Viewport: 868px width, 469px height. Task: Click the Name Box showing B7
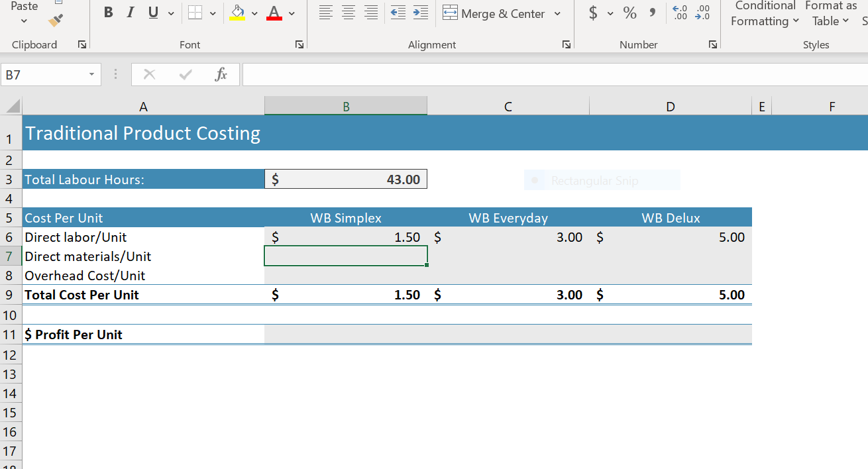42,75
